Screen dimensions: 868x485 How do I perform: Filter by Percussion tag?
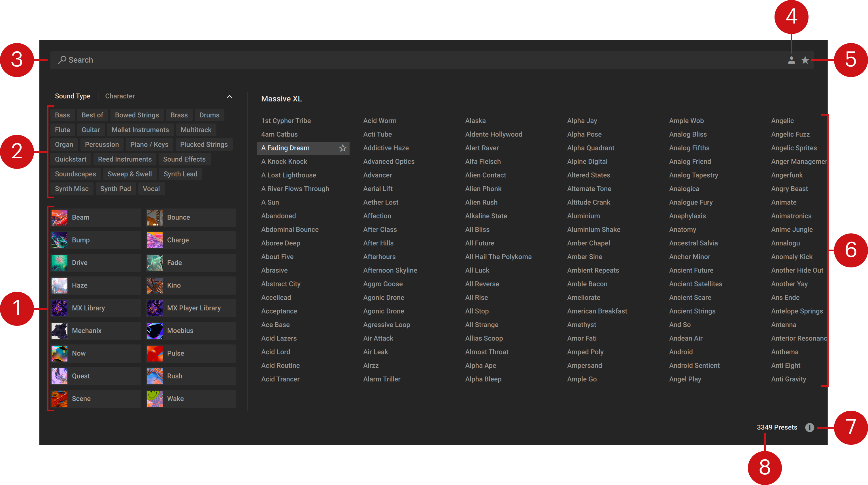coord(102,144)
